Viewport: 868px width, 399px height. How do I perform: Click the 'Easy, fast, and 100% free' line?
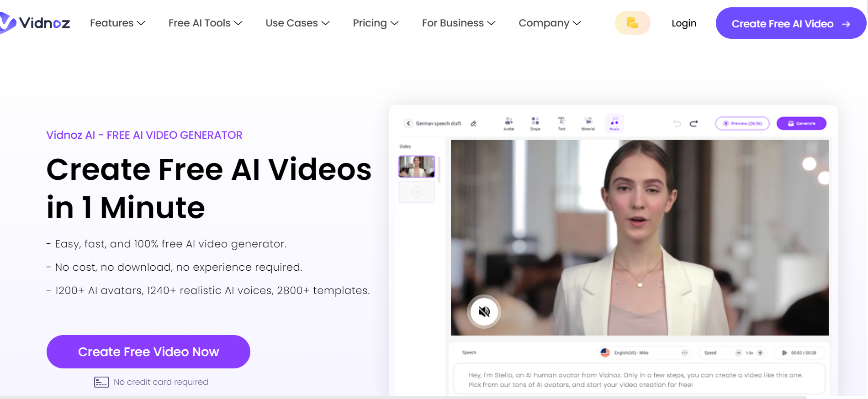[167, 244]
